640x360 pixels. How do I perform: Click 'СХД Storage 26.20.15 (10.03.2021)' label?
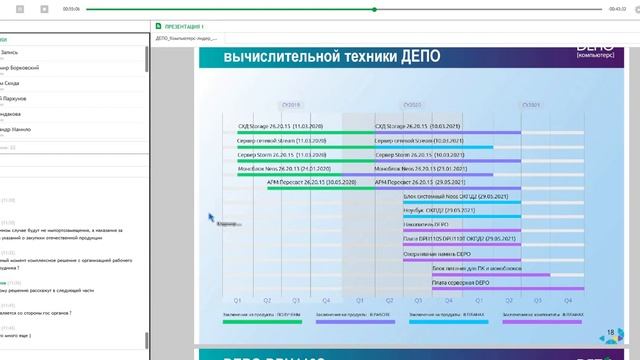(417, 127)
